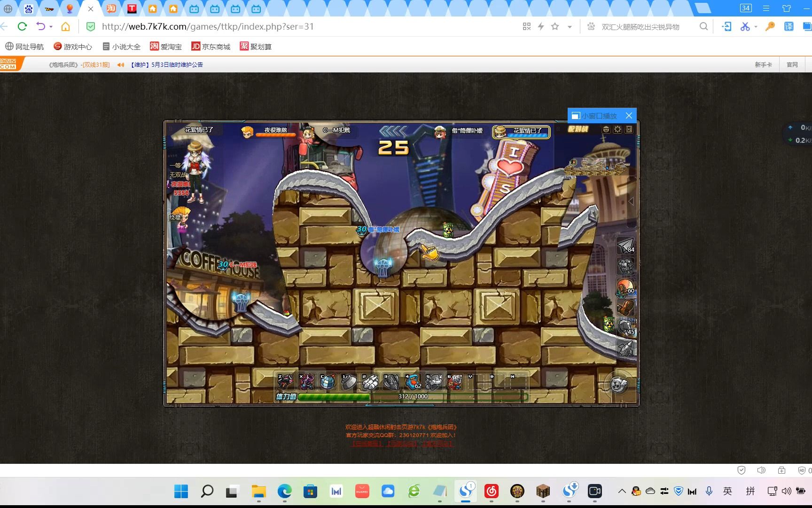Reload the page with refresh icon
Viewport: 812px width, 508px height.
(x=22, y=26)
